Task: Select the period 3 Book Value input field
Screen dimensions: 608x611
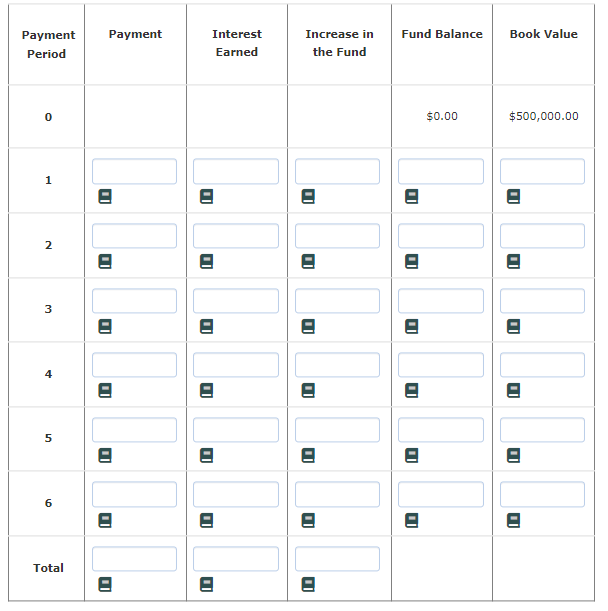Action: pos(543,301)
